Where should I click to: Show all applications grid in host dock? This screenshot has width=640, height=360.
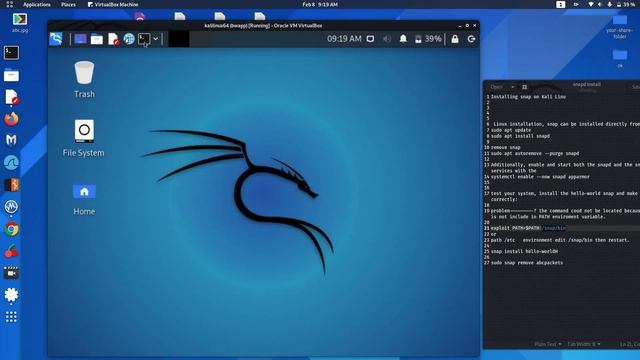11,317
